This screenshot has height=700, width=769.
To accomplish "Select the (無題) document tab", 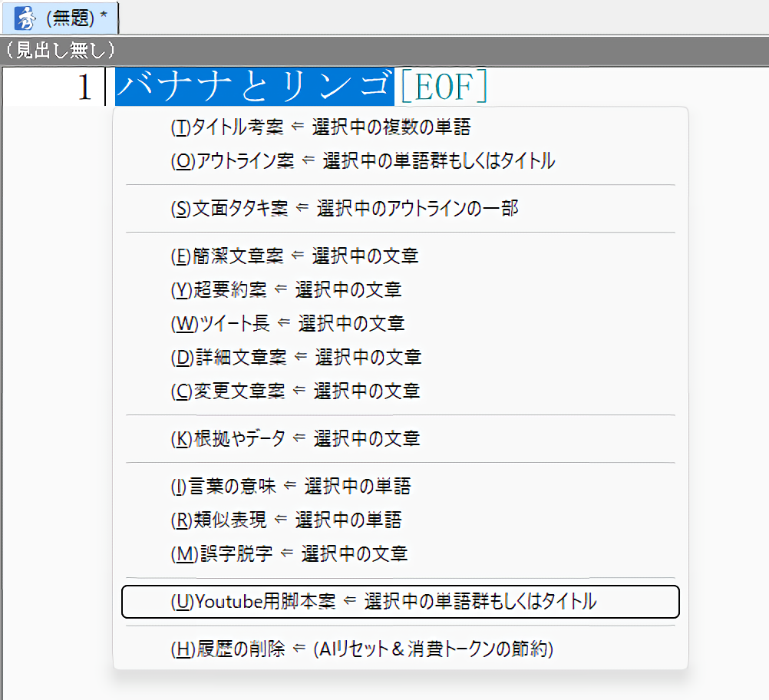I will tap(75, 18).
